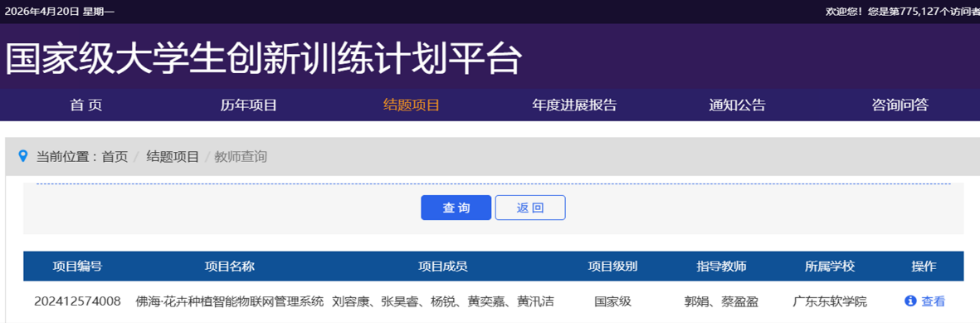Select the 国家级 level cell

click(612, 301)
